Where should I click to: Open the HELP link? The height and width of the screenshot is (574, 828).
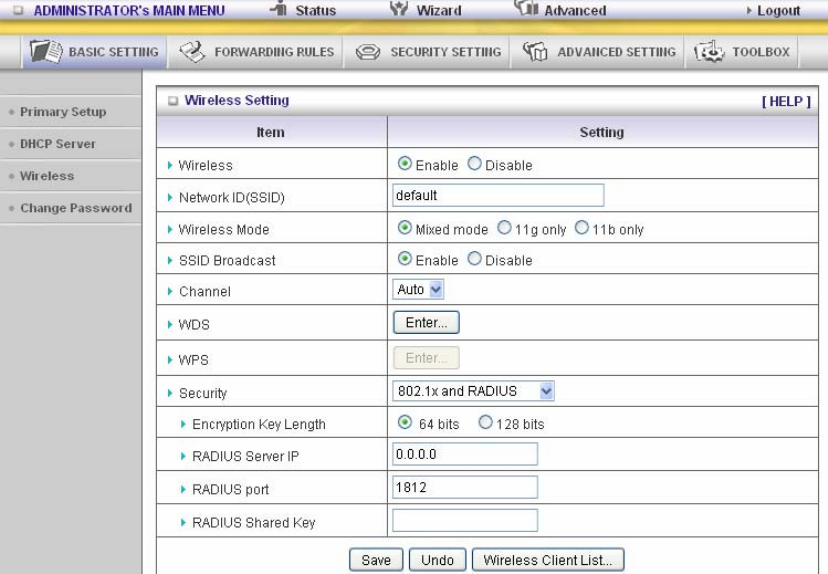[x=786, y=101]
